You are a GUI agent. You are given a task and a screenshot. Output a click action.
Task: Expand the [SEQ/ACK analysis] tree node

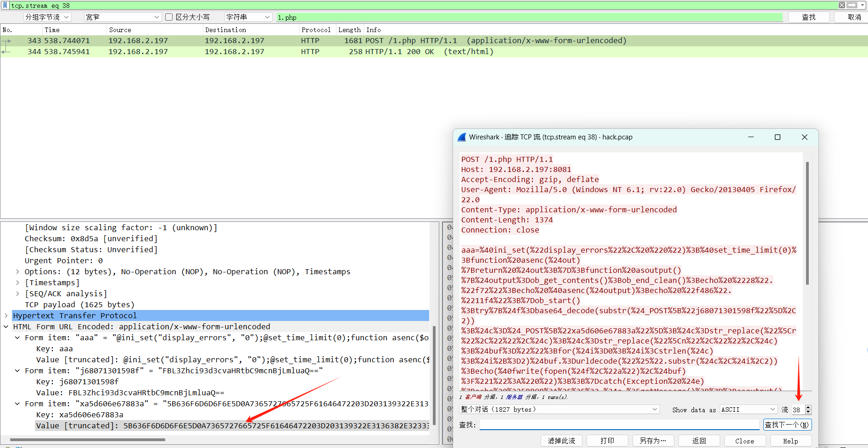click(x=17, y=294)
